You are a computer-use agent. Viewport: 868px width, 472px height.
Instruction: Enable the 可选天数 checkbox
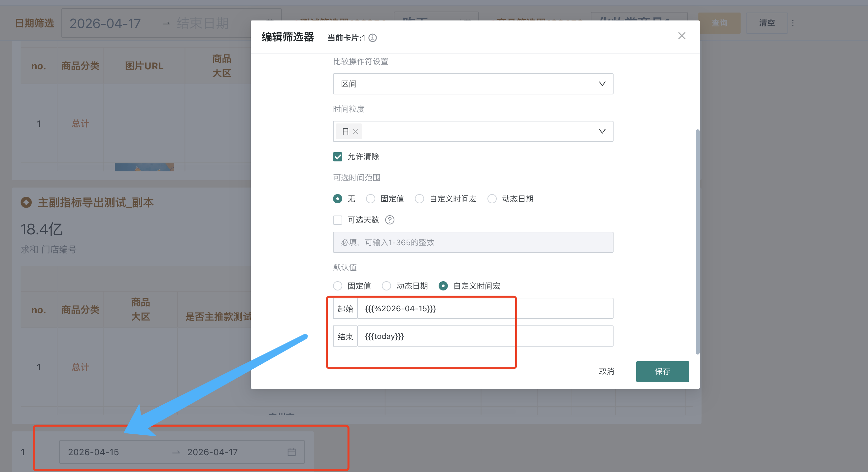337,220
